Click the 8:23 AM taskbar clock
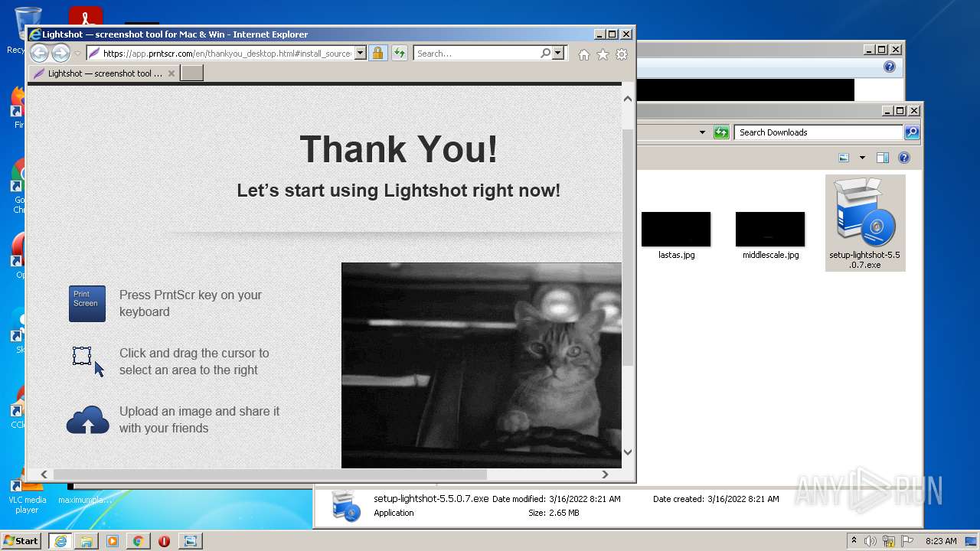 coord(941,541)
